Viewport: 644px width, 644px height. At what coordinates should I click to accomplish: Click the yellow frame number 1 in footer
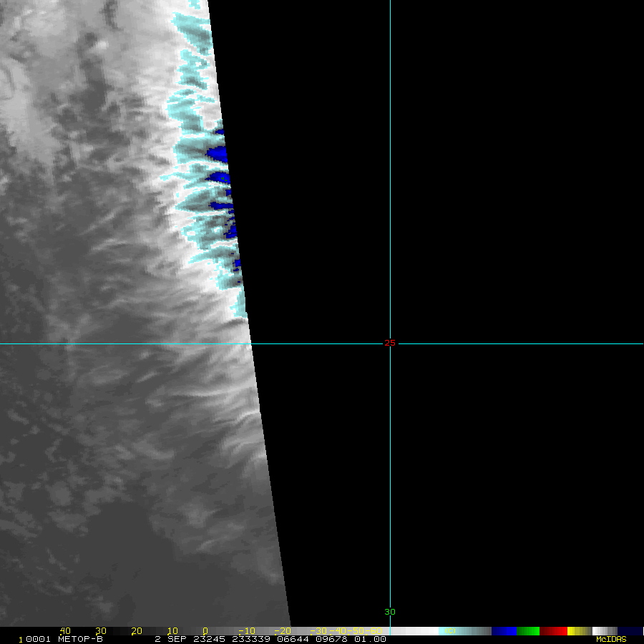pyautogui.click(x=21, y=639)
